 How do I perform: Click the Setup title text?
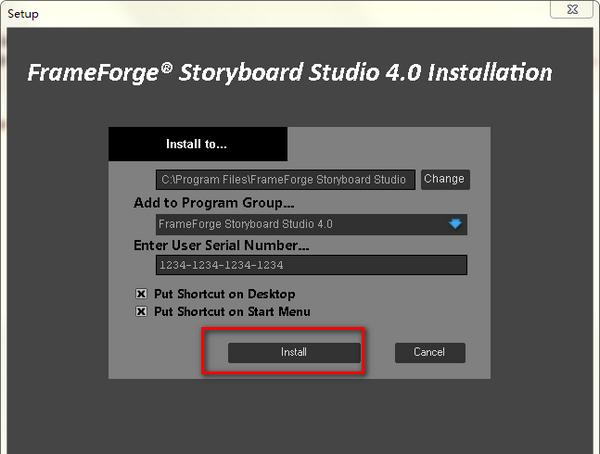[x=23, y=15]
